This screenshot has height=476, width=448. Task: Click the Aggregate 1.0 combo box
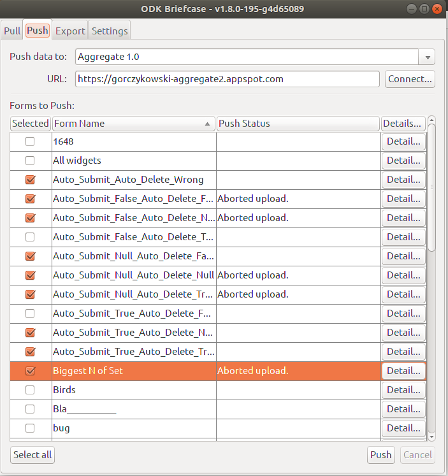[255, 57]
